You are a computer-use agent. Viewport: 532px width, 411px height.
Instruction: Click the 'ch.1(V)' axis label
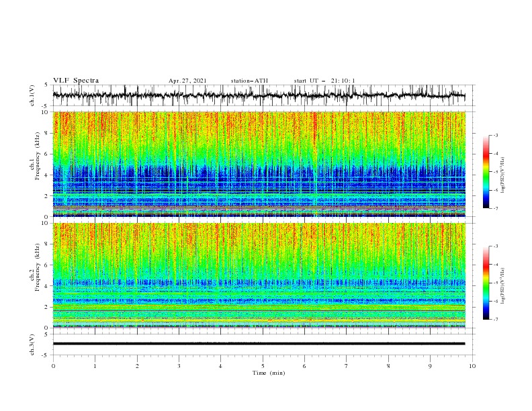(32, 95)
